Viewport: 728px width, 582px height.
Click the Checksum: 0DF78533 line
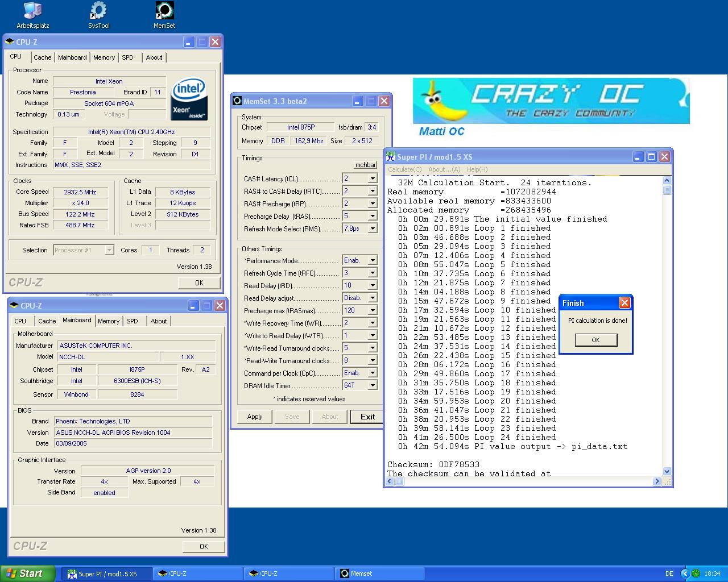coord(433,464)
